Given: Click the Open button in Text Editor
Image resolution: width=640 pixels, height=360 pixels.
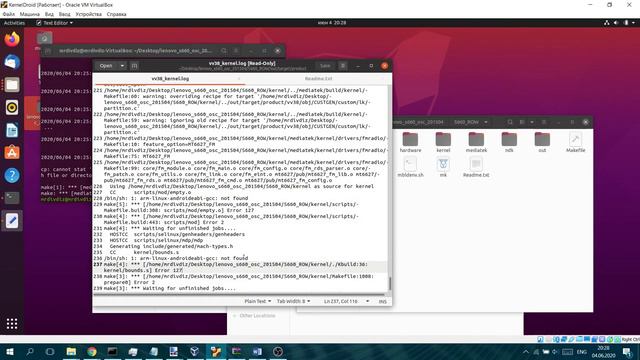Looking at the screenshot, I should click(106, 66).
